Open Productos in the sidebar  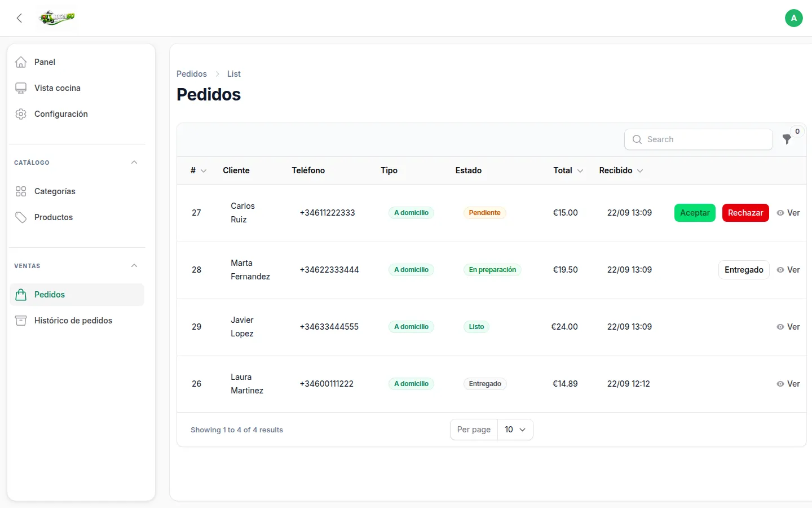click(x=77, y=217)
